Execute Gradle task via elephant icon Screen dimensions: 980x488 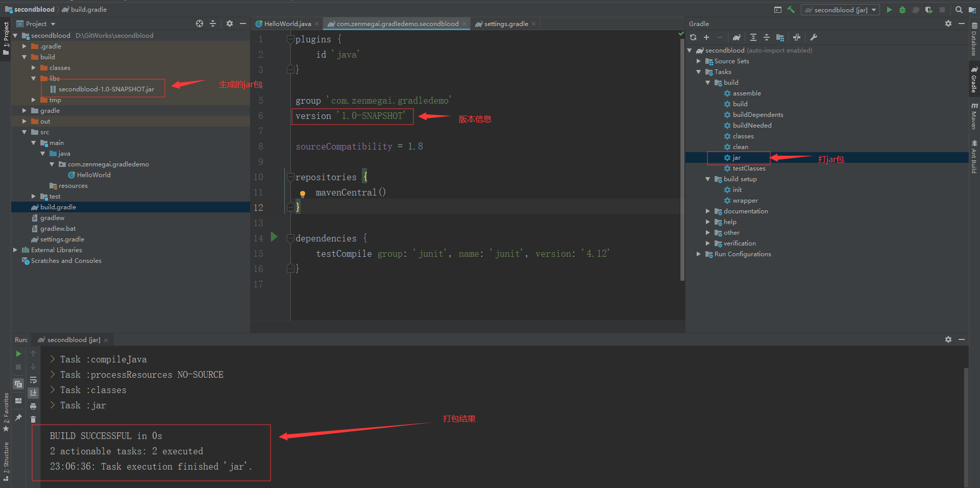[737, 37]
